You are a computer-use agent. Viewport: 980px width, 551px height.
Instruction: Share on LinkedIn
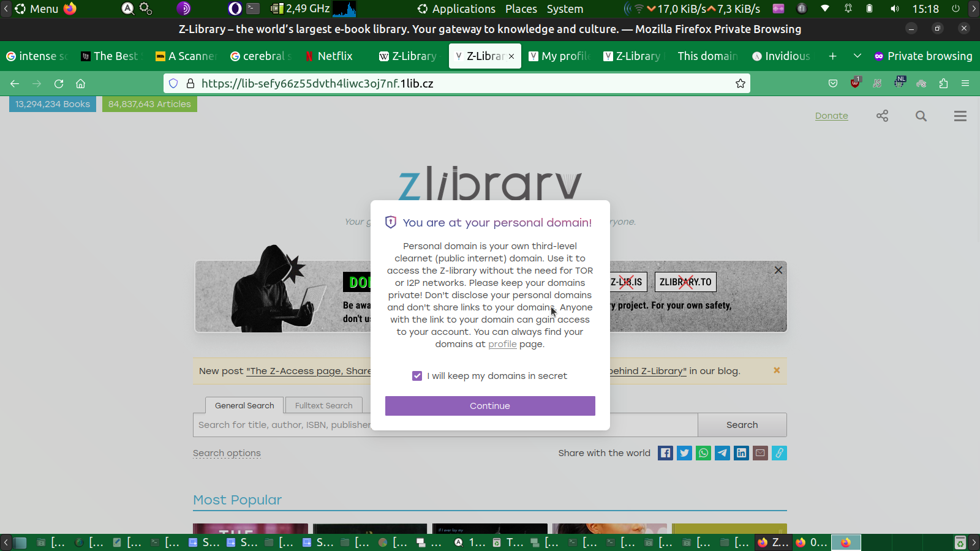(x=741, y=453)
